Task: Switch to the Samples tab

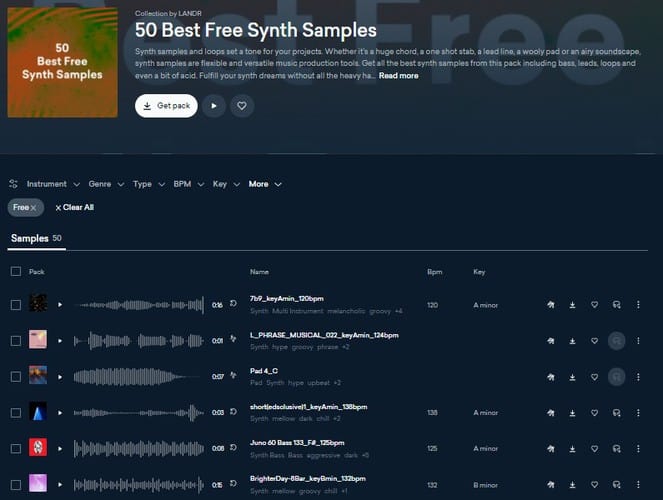Action: pyautogui.click(x=36, y=238)
